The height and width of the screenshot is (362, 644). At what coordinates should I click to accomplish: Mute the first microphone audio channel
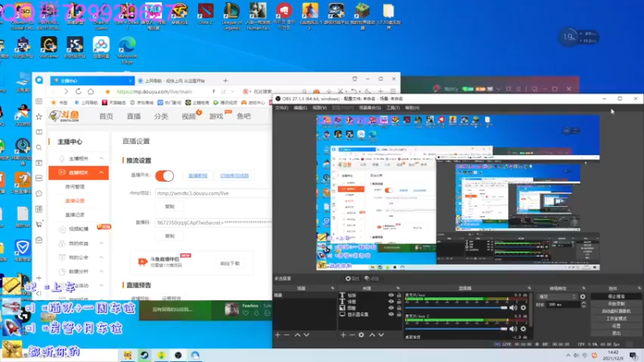click(514, 307)
